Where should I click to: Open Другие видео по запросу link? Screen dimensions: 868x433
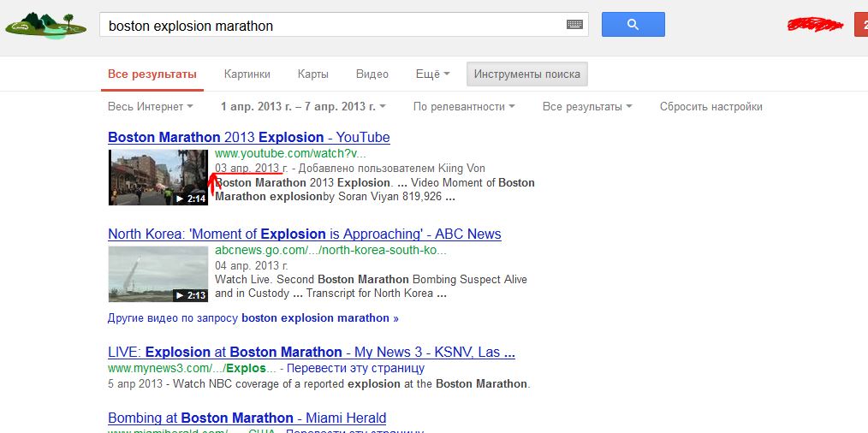tap(253, 318)
